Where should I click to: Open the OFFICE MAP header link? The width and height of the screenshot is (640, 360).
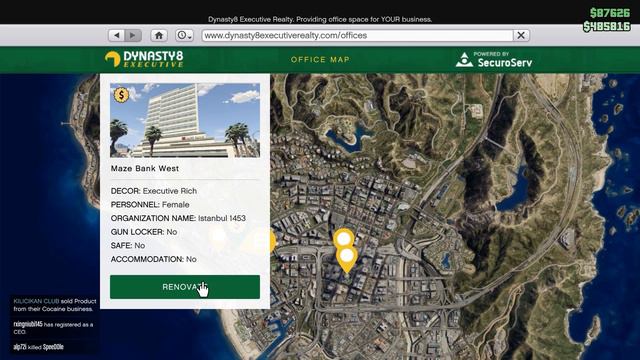(x=320, y=60)
